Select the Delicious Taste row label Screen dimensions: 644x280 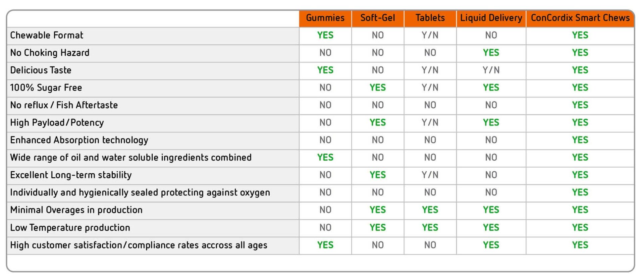click(x=41, y=70)
